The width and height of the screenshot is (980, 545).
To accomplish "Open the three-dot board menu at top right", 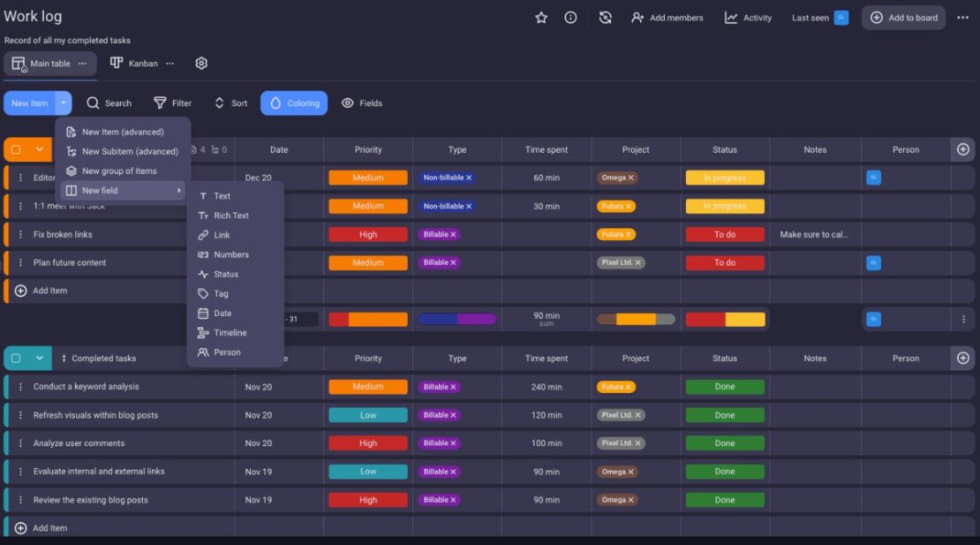I will tap(962, 18).
